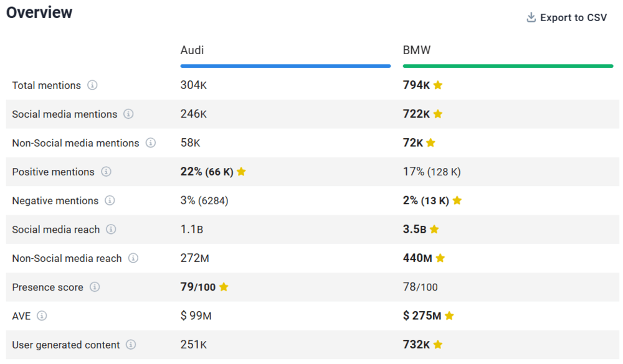Click info icon next to Positive mentions
623x364 pixels.
point(106,172)
